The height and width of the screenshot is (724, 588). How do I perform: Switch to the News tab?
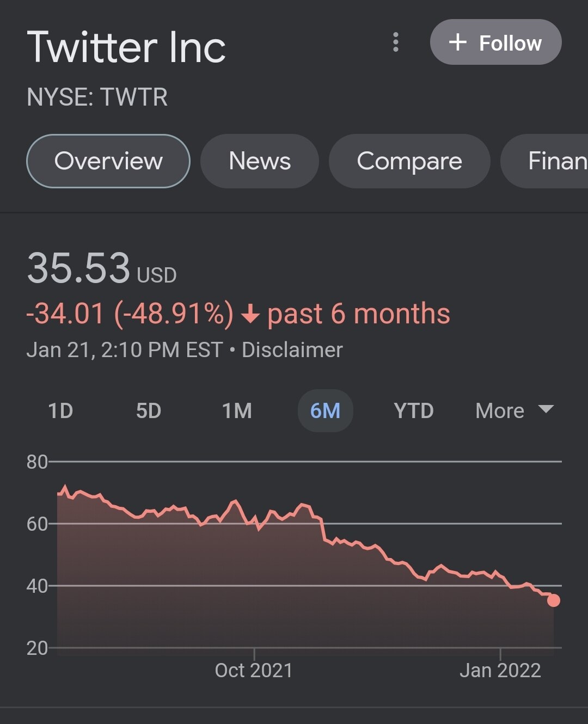[260, 161]
